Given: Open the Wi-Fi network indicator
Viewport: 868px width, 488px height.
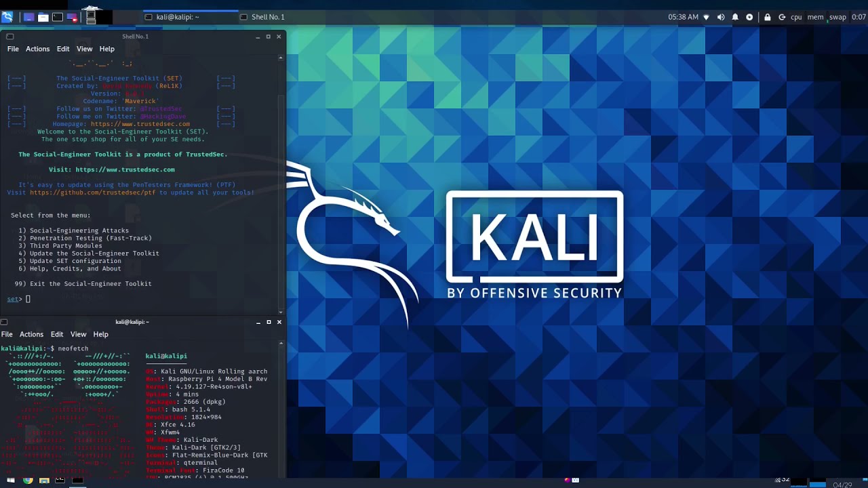Looking at the screenshot, I should tap(707, 17).
